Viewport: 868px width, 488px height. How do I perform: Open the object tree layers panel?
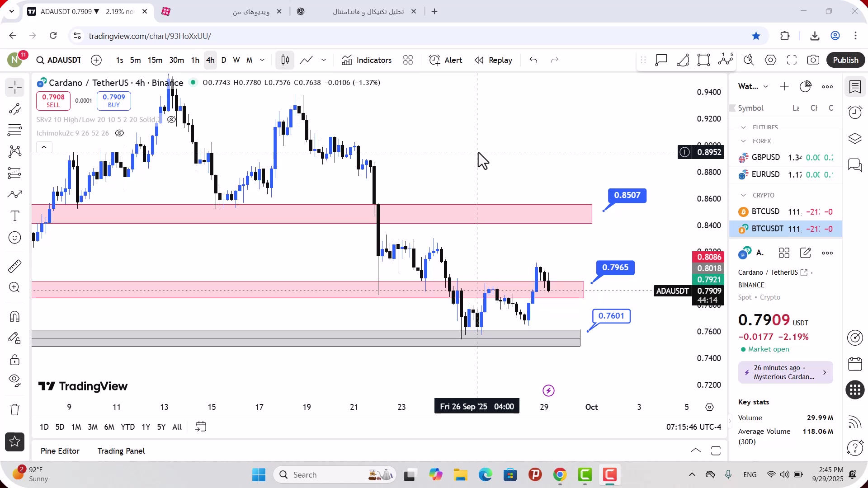(855, 138)
